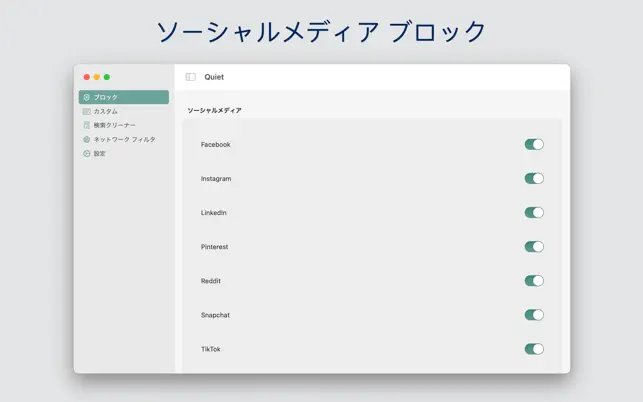Maximize window with the green button

coord(107,77)
